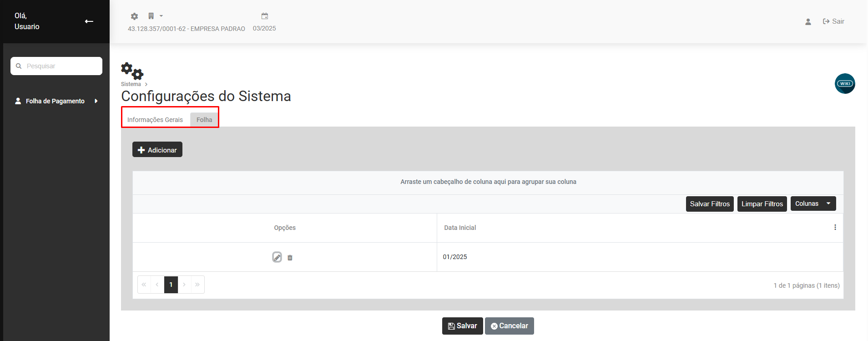Collapse the sidebar with the back arrow

pos(89,21)
